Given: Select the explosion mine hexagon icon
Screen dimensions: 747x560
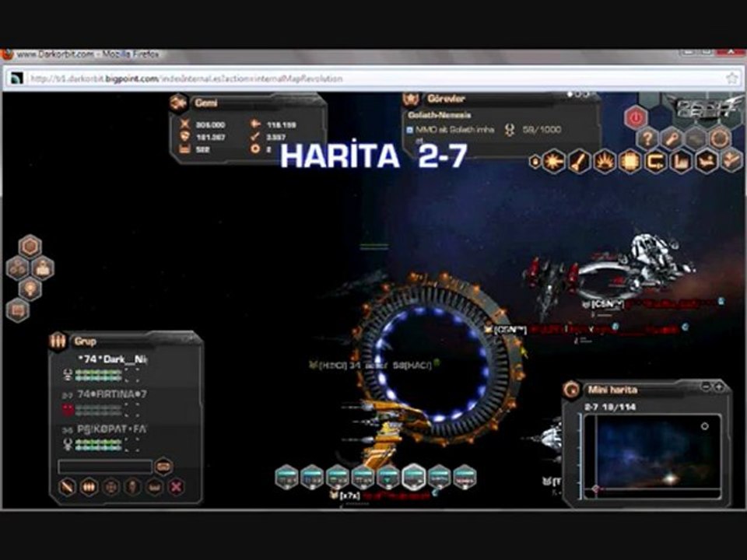Looking at the screenshot, I should 605,162.
